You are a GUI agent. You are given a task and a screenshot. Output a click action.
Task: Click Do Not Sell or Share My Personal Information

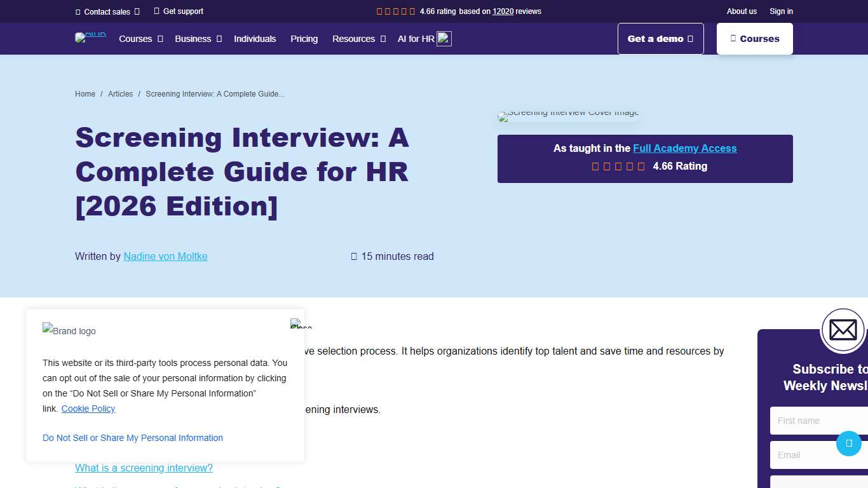(132, 438)
